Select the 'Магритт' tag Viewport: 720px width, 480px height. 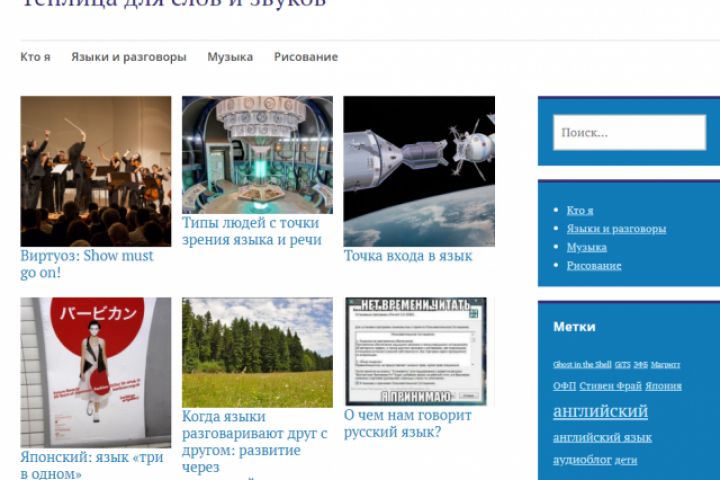point(665,364)
